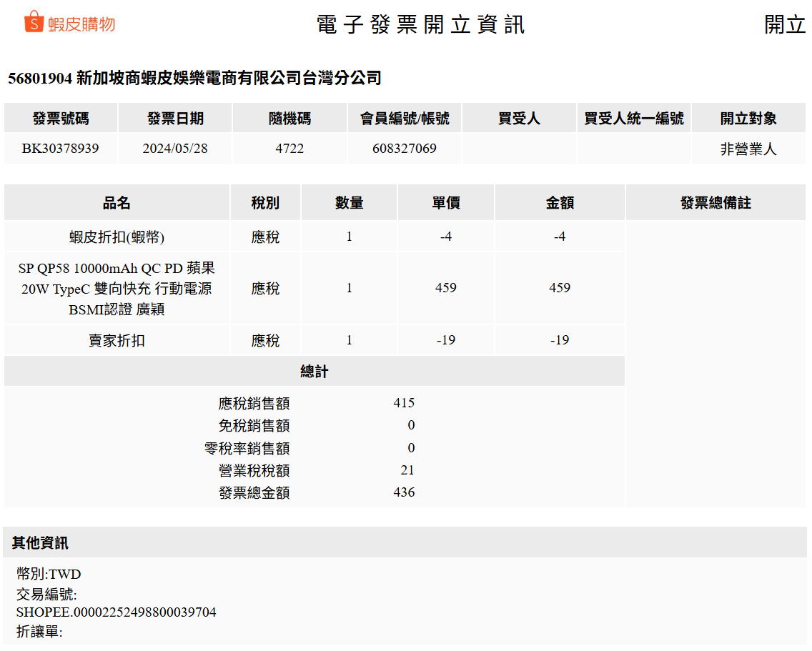Click the invoice date 2024/05/28
This screenshot has height=651, width=812.
coord(175,149)
